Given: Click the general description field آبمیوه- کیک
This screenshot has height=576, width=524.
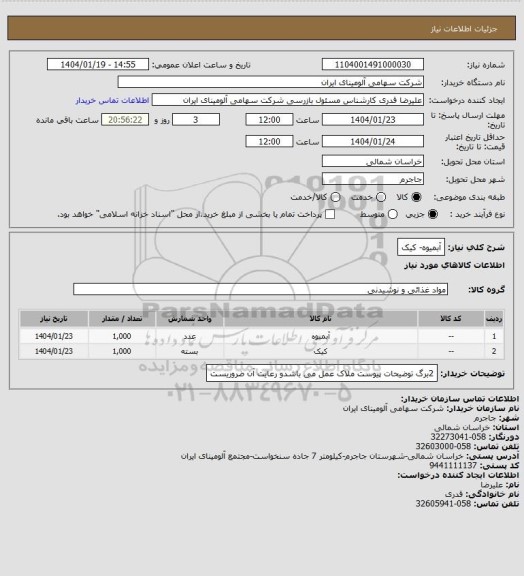Looking at the screenshot, I should (x=421, y=247).
